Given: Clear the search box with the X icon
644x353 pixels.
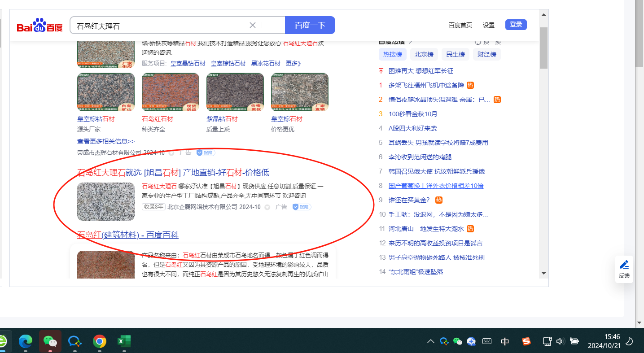Looking at the screenshot, I should pos(253,25).
